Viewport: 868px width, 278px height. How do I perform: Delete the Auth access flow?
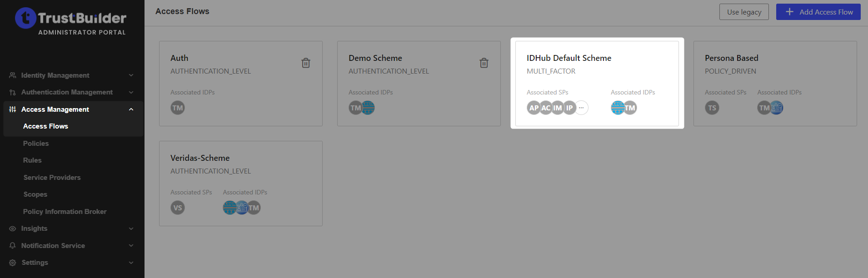click(x=306, y=63)
